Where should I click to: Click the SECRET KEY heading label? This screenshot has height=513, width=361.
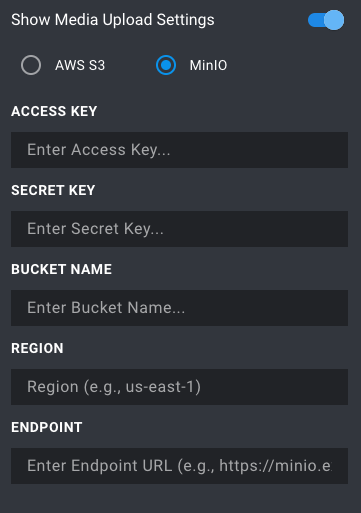(53, 190)
